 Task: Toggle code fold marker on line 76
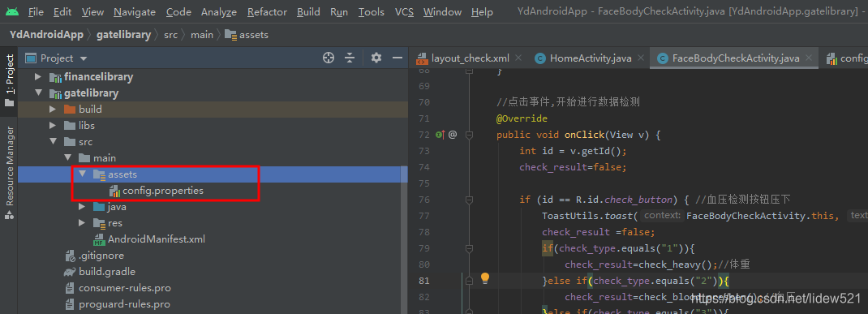coord(469,200)
